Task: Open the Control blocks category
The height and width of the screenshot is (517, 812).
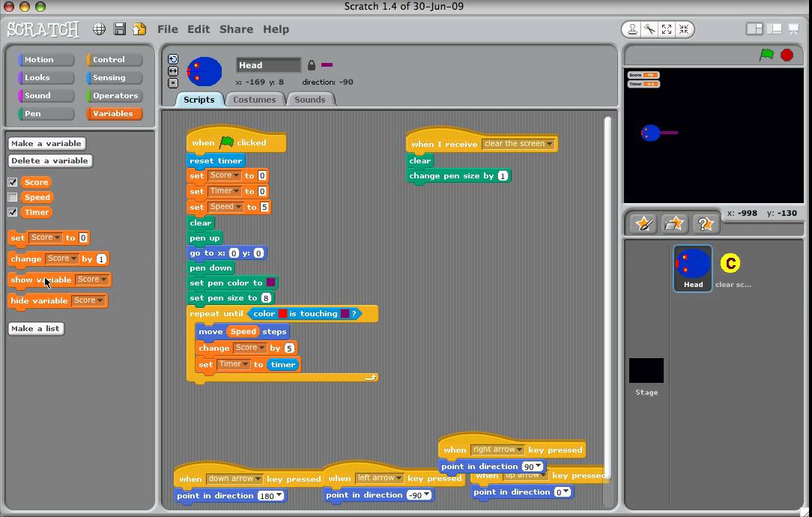Action: click(x=114, y=60)
